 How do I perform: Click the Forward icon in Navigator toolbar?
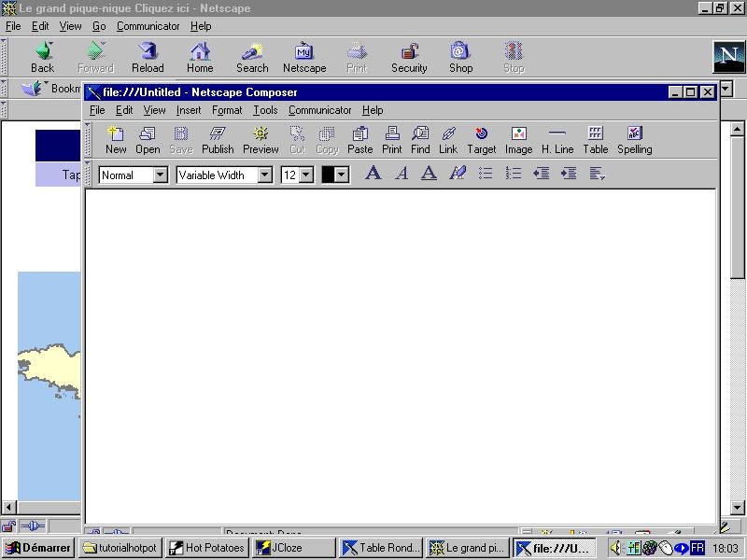(96, 57)
